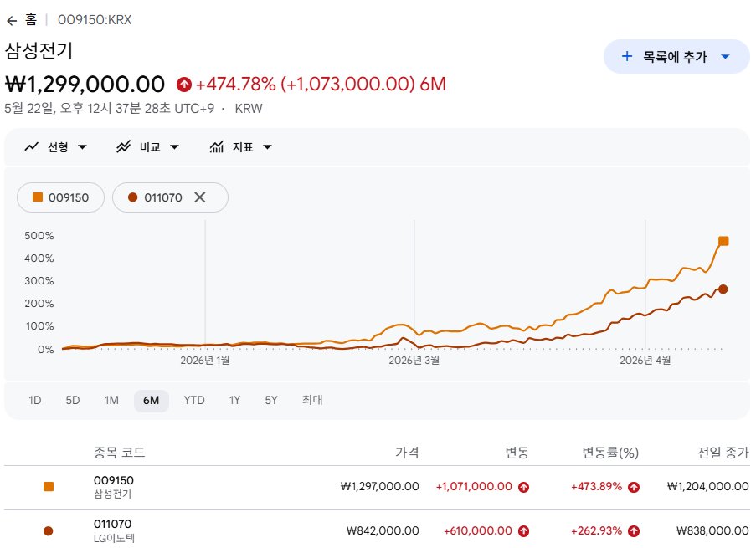Switch to the YTD time range
This screenshot has width=756, height=548.
pyautogui.click(x=194, y=401)
